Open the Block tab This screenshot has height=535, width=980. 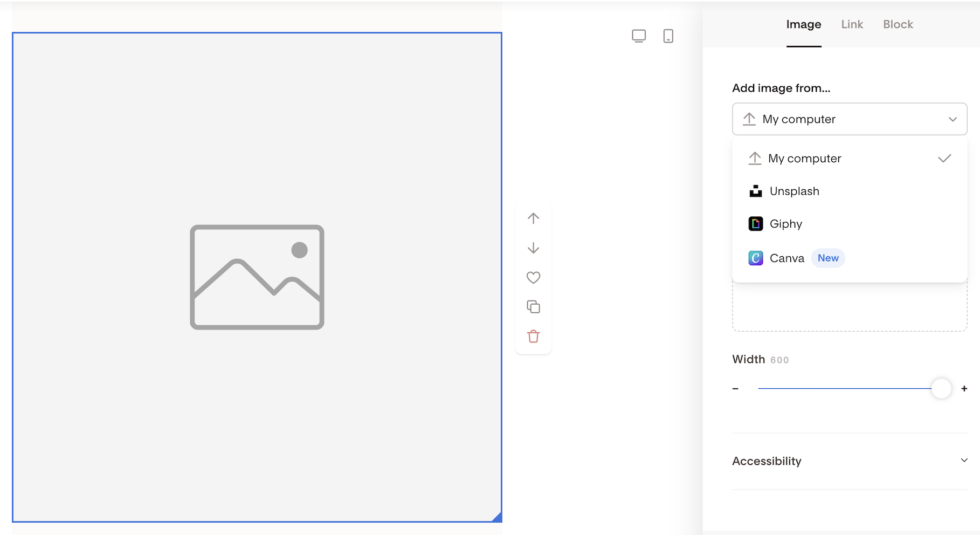click(898, 24)
